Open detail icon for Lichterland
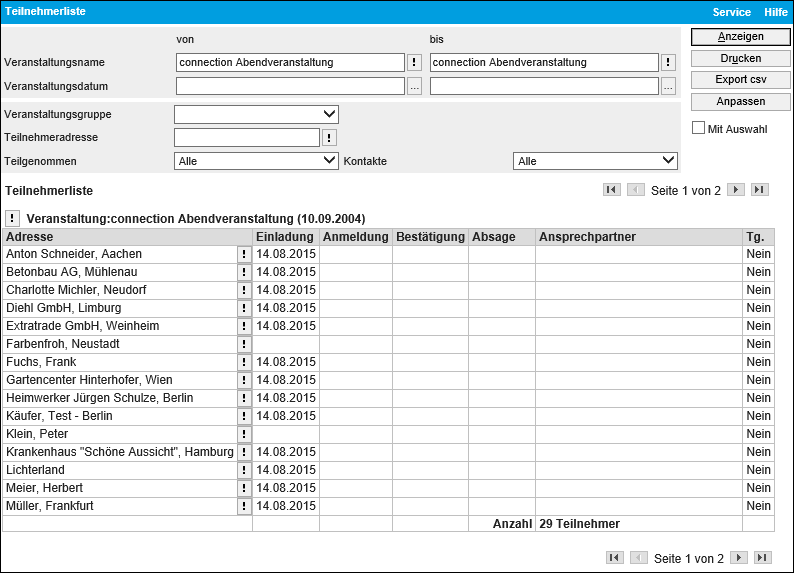Image resolution: width=794 pixels, height=573 pixels. coord(244,470)
